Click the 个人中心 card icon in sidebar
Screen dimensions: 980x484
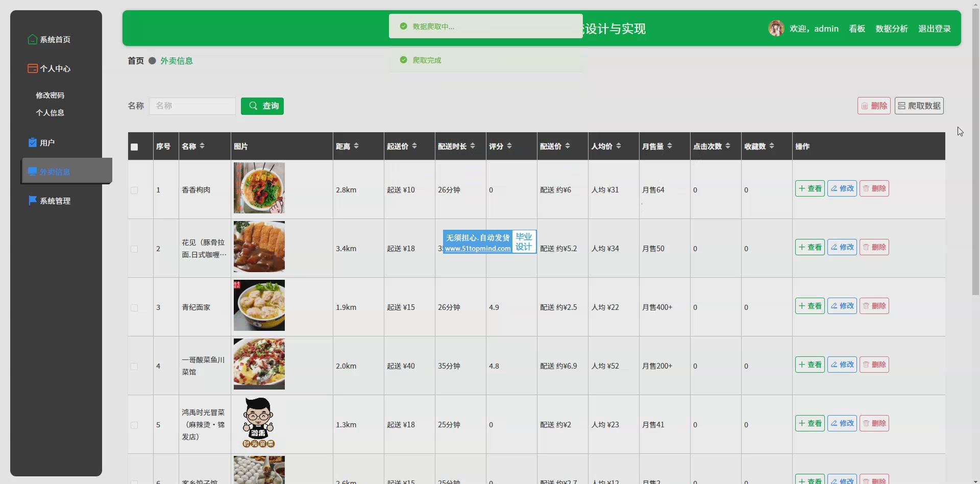(x=32, y=68)
